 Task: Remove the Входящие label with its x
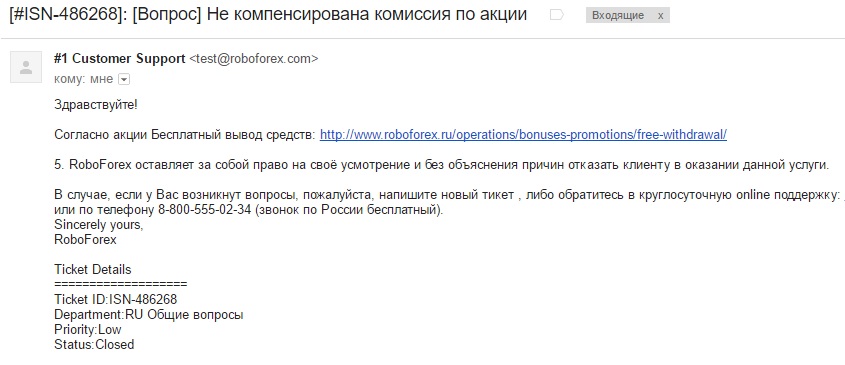point(661,16)
